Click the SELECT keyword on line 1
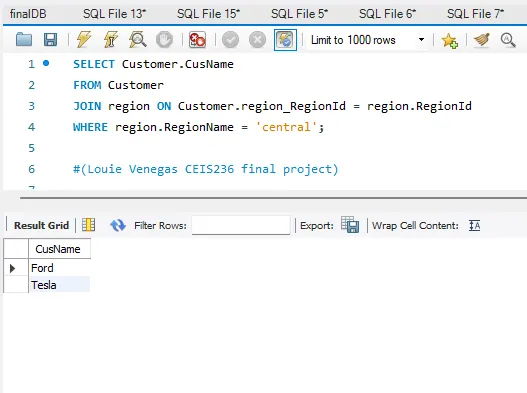The image size is (527, 393). pos(94,64)
